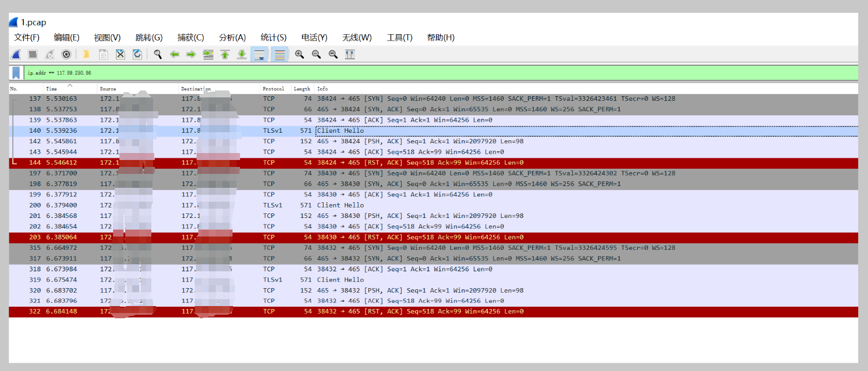Toggle packet list colorization

click(279, 54)
